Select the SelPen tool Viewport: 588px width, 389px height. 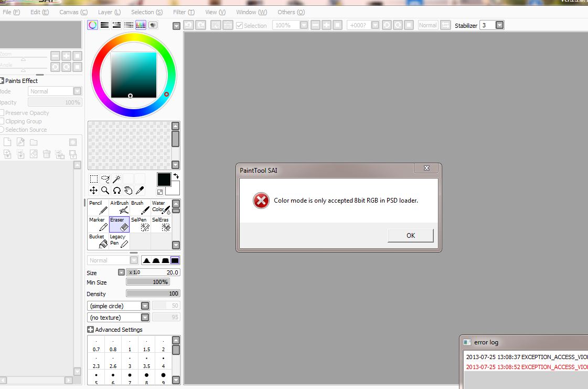[x=140, y=224]
